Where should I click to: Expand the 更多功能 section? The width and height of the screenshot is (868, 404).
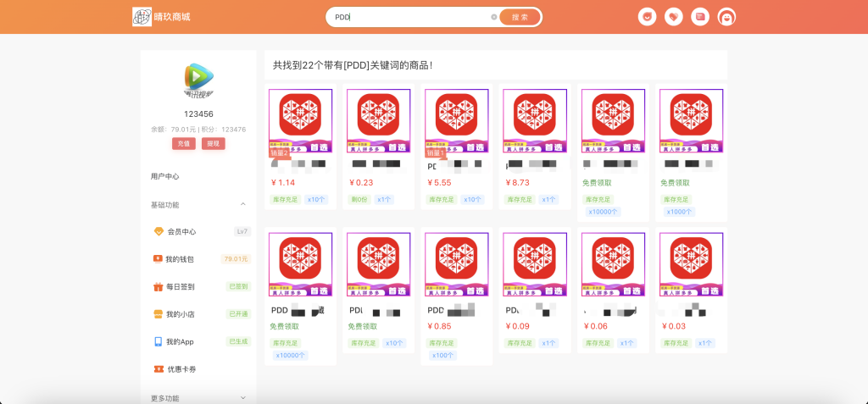click(x=243, y=397)
